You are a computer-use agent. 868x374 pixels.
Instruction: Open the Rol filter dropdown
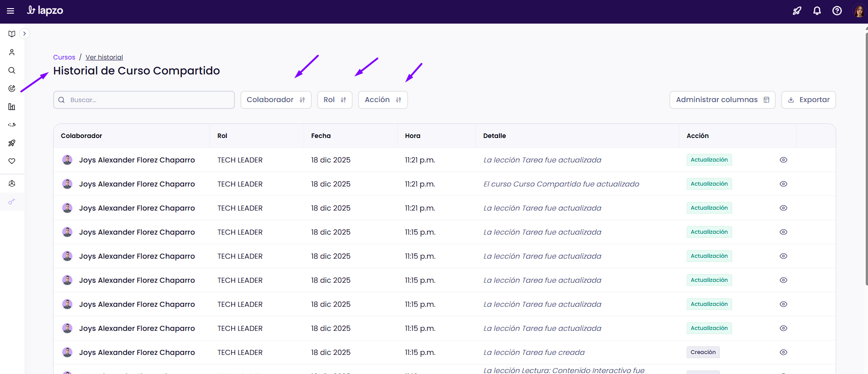pos(334,100)
